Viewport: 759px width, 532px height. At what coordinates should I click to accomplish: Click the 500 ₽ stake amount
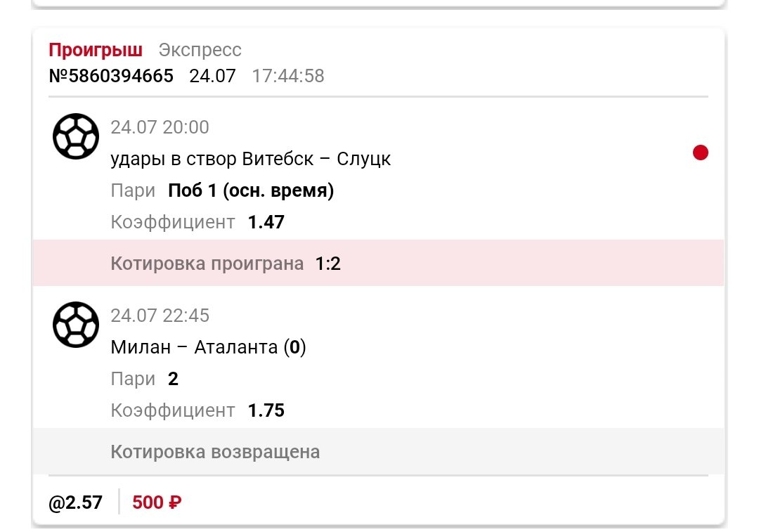pyautogui.click(x=157, y=502)
